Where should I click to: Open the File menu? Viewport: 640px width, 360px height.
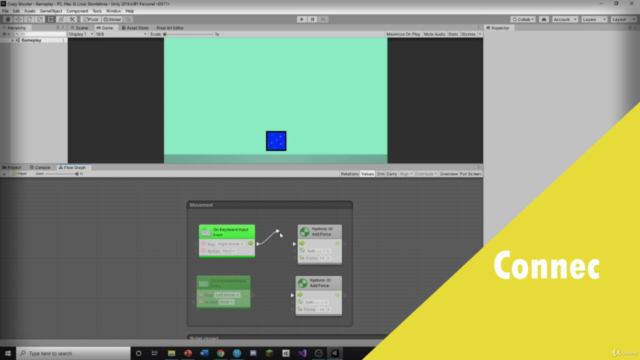5,11
